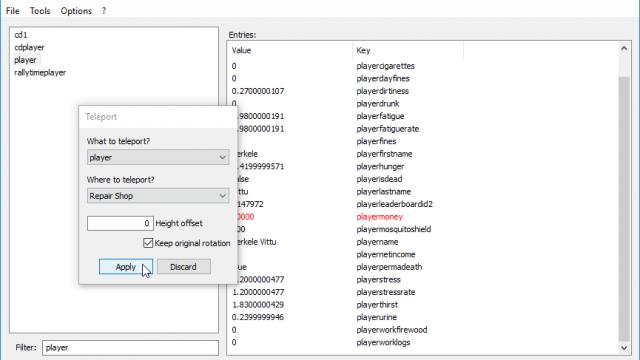Select the playerfines key

pos(376,141)
